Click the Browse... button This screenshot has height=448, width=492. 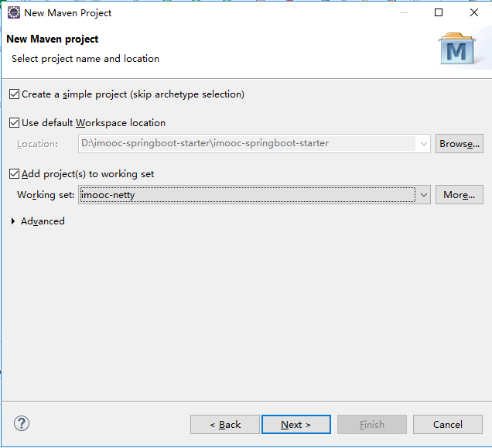[x=459, y=143]
